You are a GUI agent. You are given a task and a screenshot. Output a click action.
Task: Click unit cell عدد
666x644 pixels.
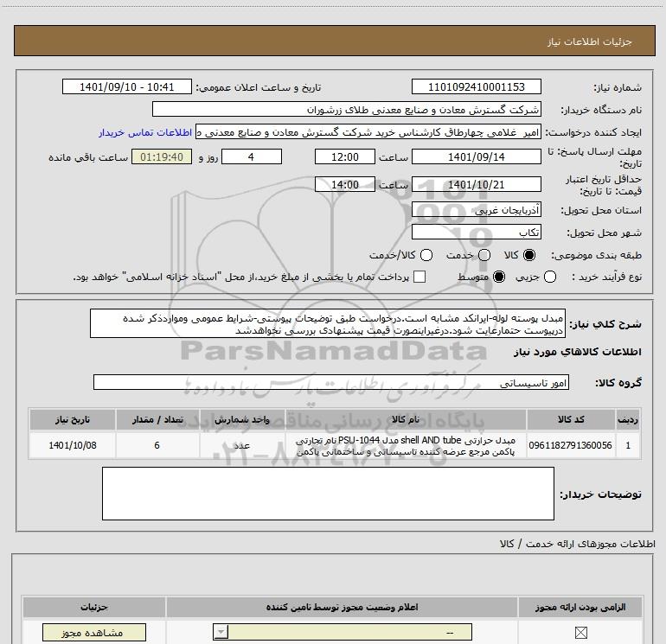(x=242, y=445)
